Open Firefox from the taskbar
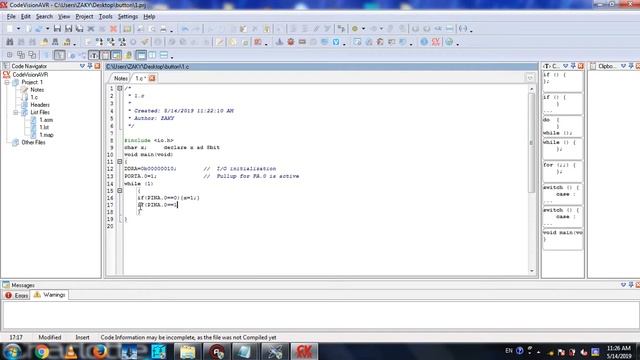 [100, 351]
